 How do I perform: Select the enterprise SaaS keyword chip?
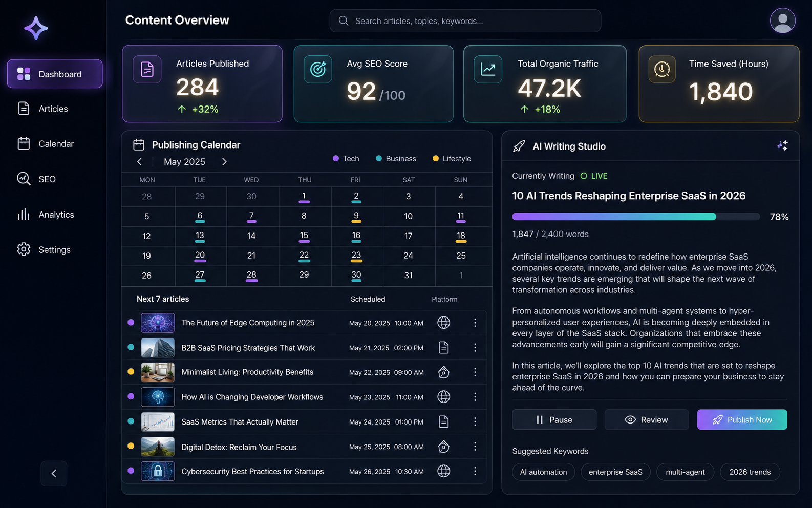(x=615, y=472)
